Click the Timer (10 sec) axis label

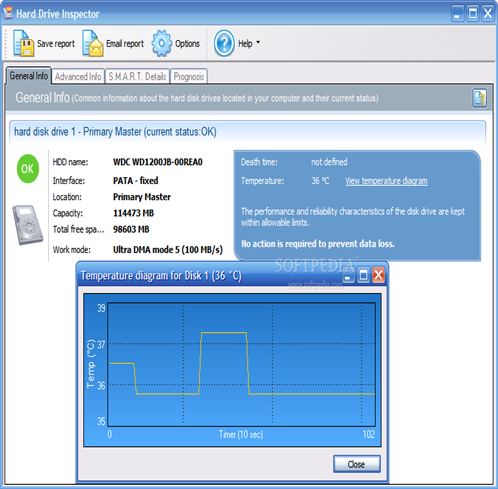pos(241,434)
